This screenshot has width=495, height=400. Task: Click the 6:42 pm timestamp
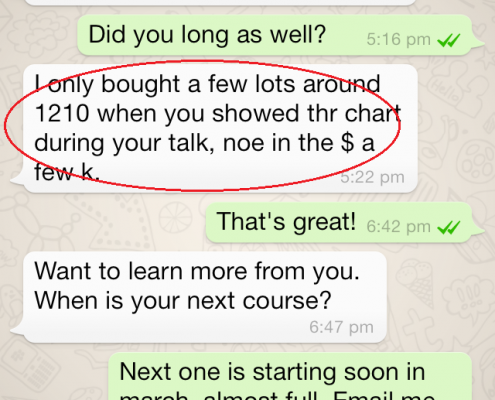[399, 227]
